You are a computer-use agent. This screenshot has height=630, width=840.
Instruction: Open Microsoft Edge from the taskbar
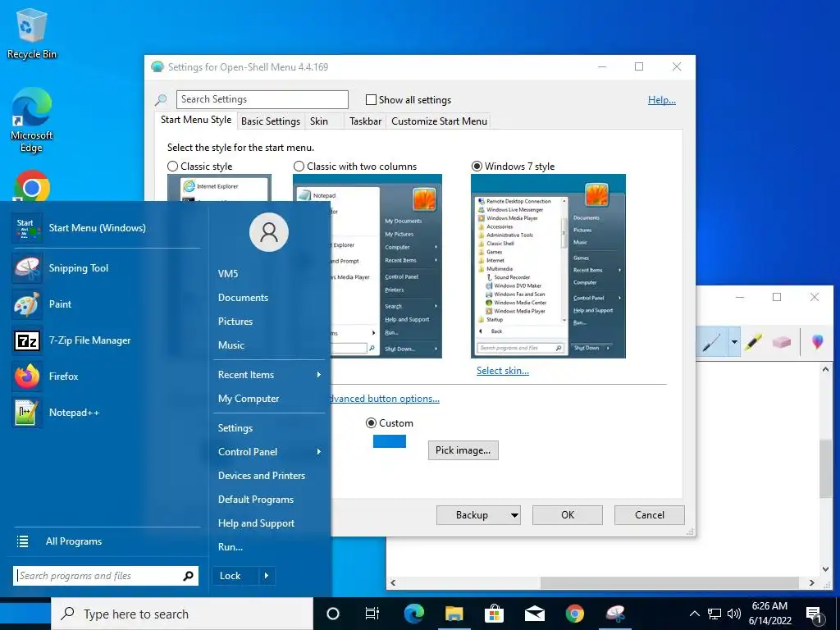413,614
